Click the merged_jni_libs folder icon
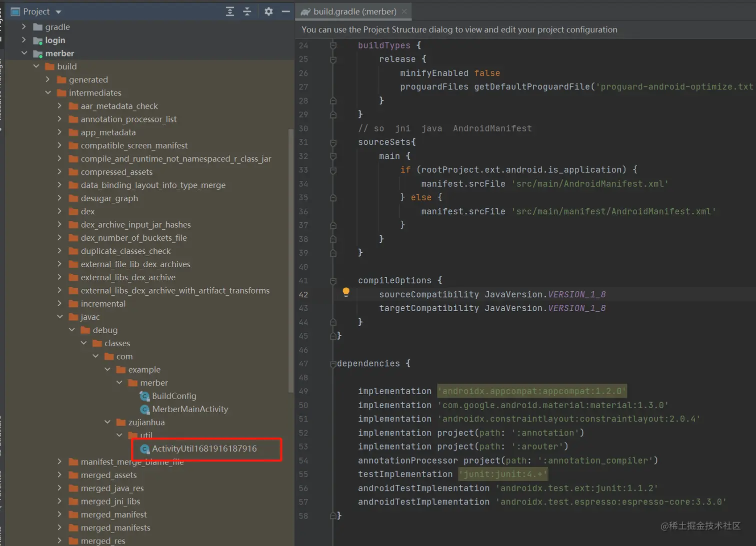This screenshot has width=756, height=546. point(73,502)
